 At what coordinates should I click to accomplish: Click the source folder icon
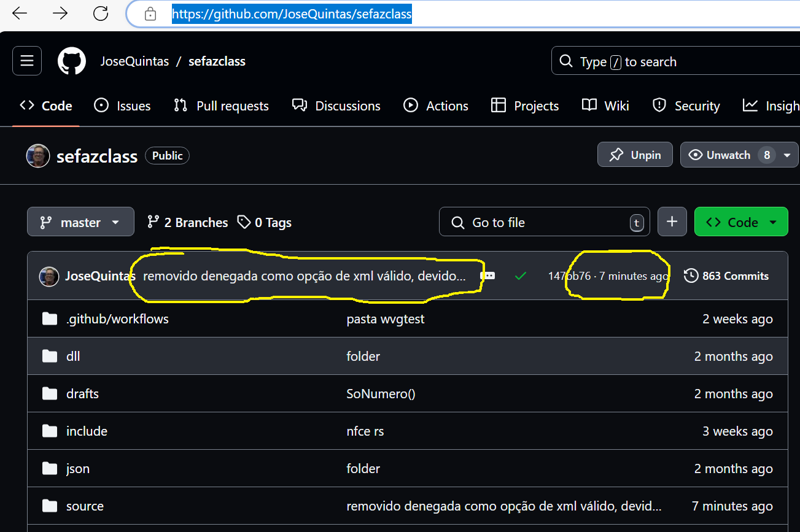pos(50,506)
